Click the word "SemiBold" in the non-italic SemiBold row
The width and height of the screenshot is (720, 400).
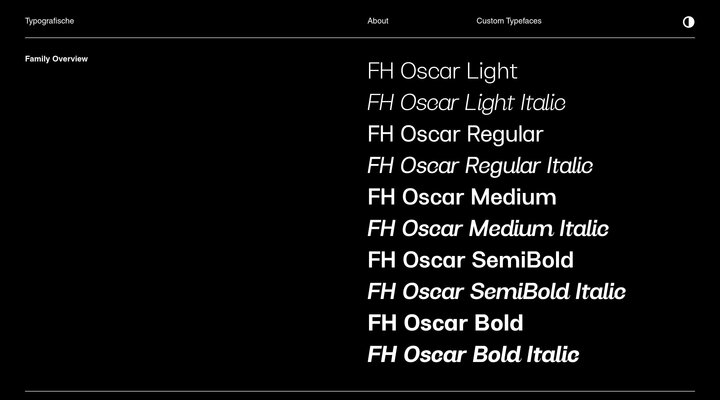pyautogui.click(x=522, y=260)
